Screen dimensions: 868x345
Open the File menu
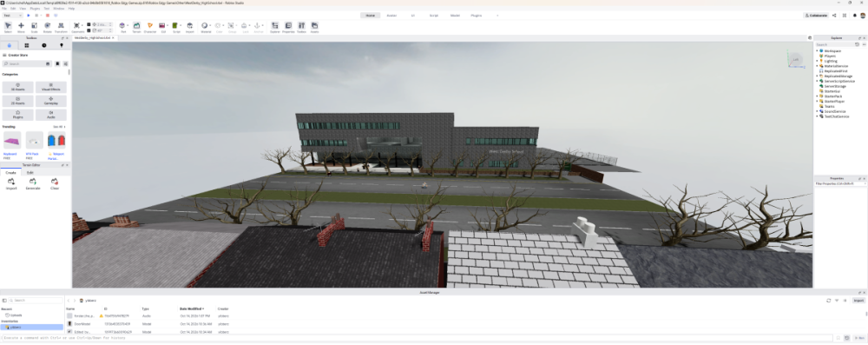pos(5,9)
